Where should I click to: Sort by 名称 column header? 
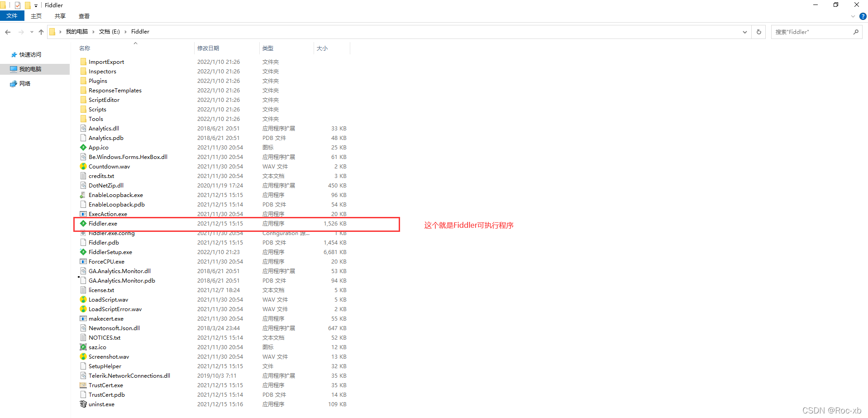(x=85, y=48)
